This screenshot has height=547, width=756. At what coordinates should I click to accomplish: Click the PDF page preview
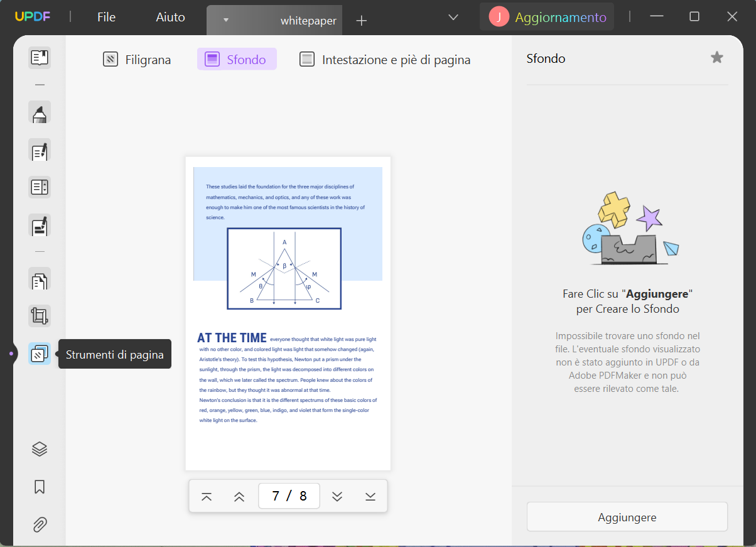(x=288, y=313)
